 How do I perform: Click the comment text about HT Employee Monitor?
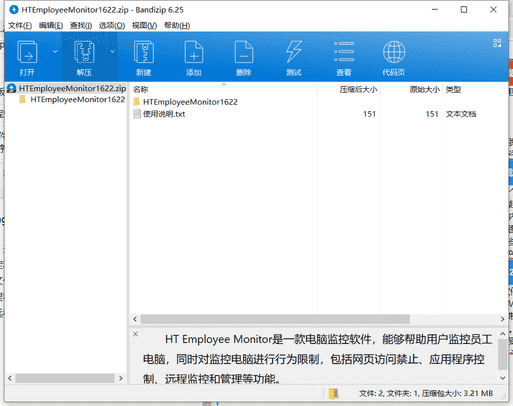(x=317, y=359)
